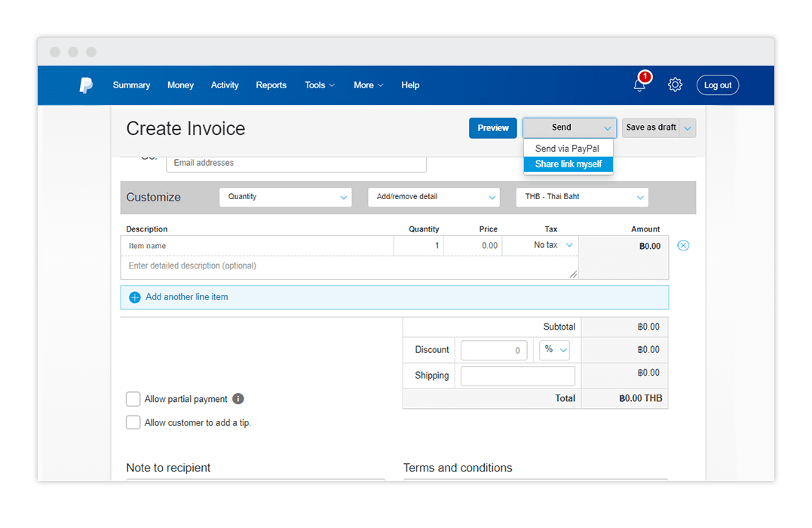Tick Allow customer to add a tip

133,422
